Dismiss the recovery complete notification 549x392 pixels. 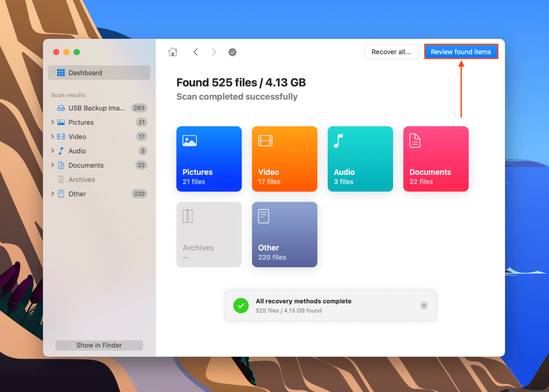424,306
